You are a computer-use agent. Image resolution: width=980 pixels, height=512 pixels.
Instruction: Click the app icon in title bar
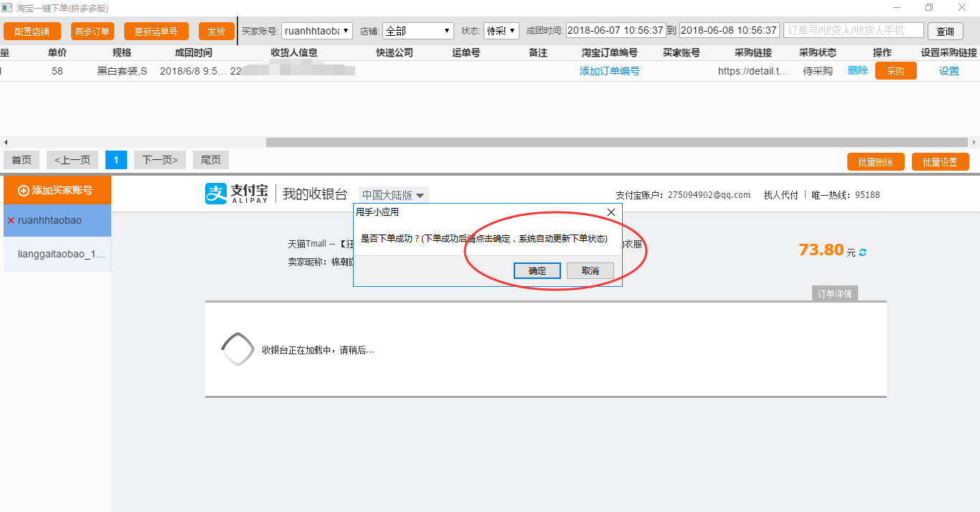click(6, 7)
